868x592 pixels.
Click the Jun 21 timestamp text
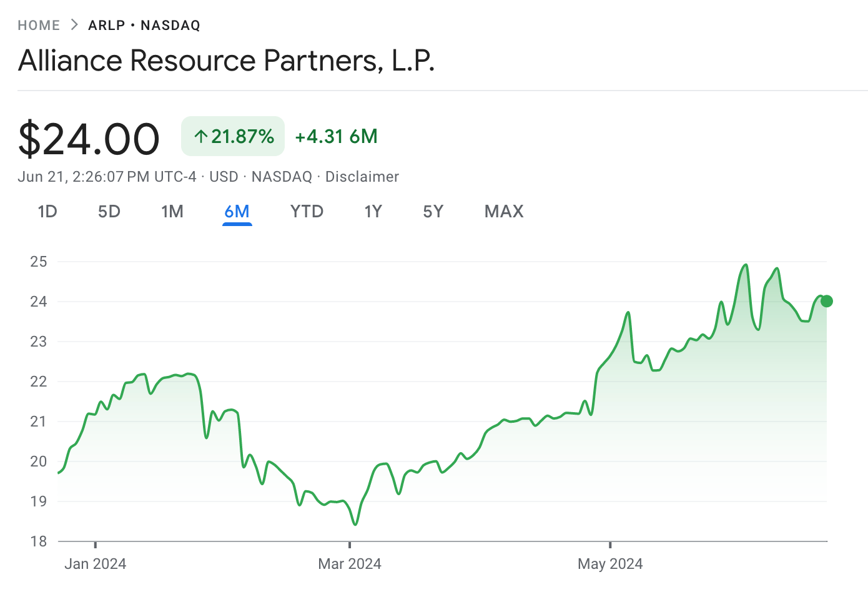[107, 177]
